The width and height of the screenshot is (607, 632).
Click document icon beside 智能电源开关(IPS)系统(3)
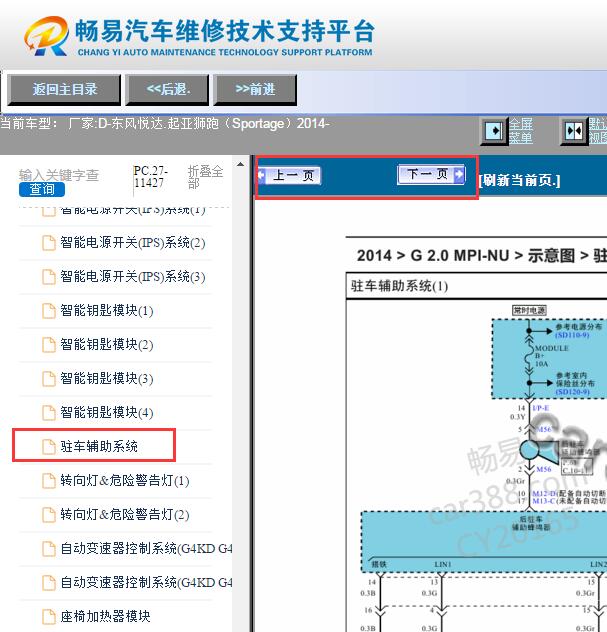pyautogui.click(x=49, y=277)
